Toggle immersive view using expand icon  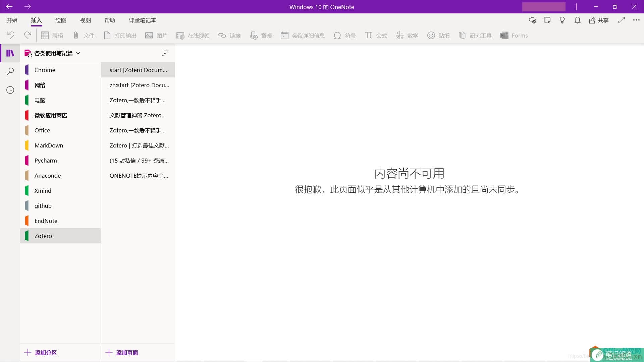point(622,20)
